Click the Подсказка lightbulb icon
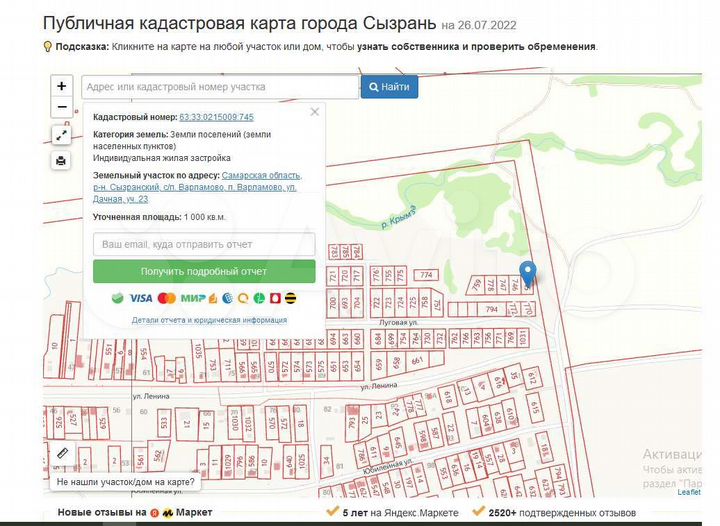This screenshot has width=720, height=526. [x=47, y=46]
